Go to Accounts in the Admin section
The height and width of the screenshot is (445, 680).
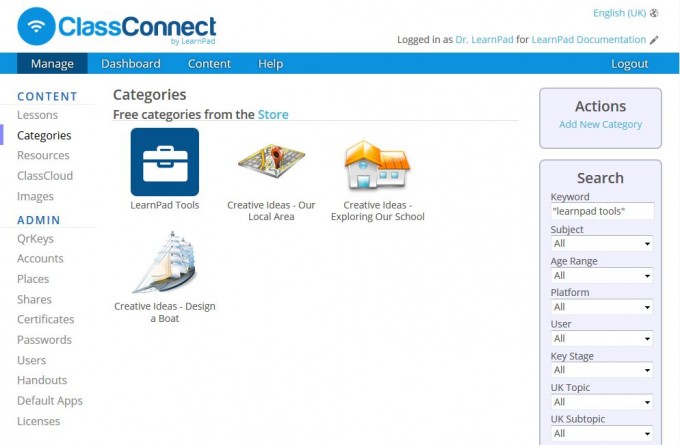pos(40,258)
